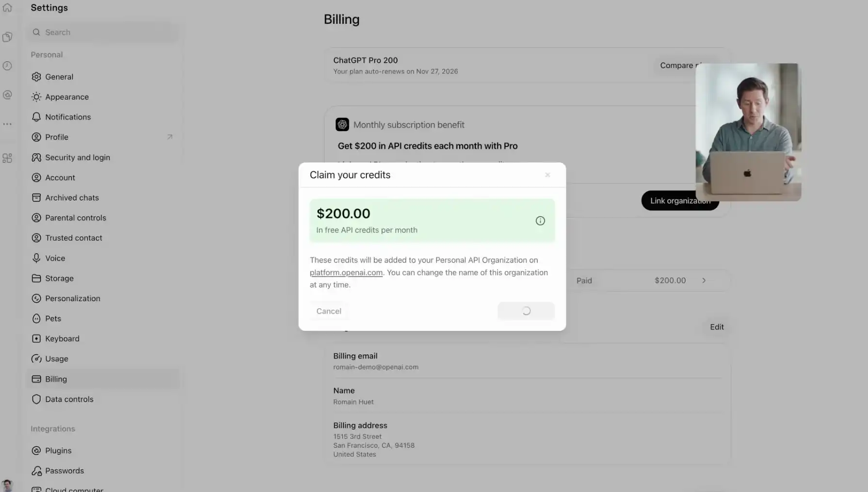The width and height of the screenshot is (868, 492).
Task: Open the clock history icon in left rail
Action: click(7, 66)
